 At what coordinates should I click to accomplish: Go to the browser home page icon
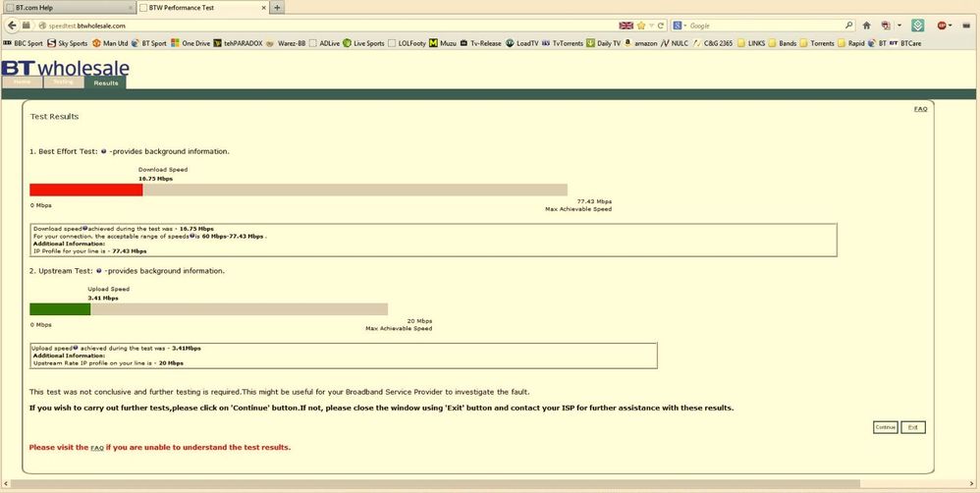[866, 26]
